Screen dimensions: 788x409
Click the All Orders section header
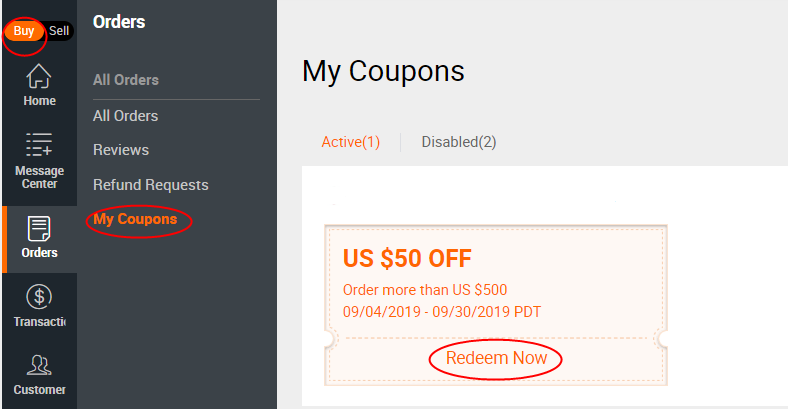[x=126, y=80]
